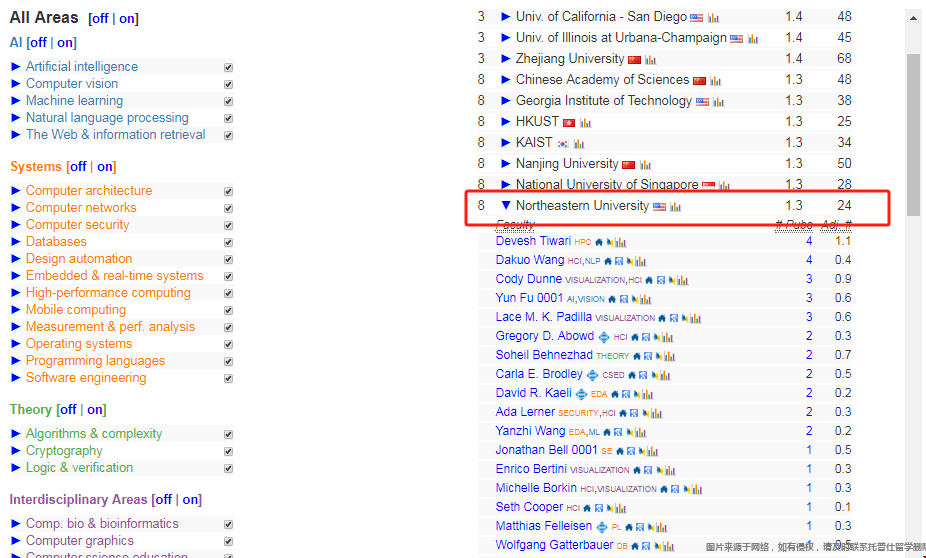Open Jonathan Bell 0001's home page icon
The height and width of the screenshot is (558, 926).
point(619,451)
